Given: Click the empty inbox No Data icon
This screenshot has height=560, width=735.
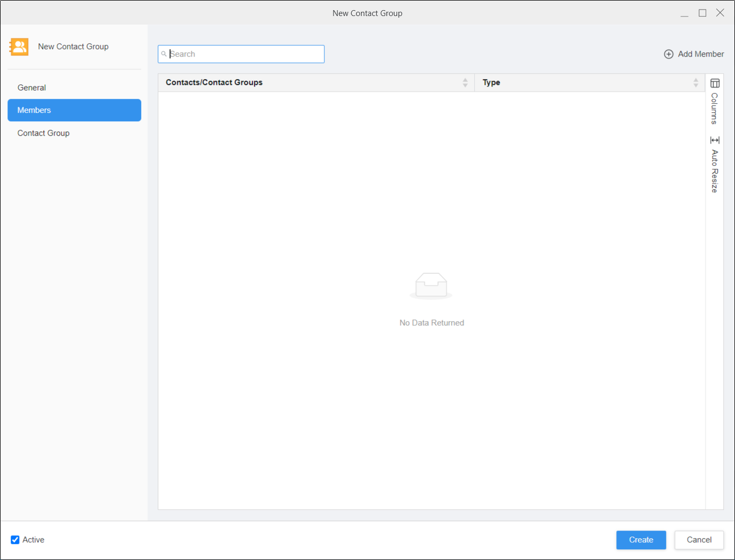Looking at the screenshot, I should 431,285.
